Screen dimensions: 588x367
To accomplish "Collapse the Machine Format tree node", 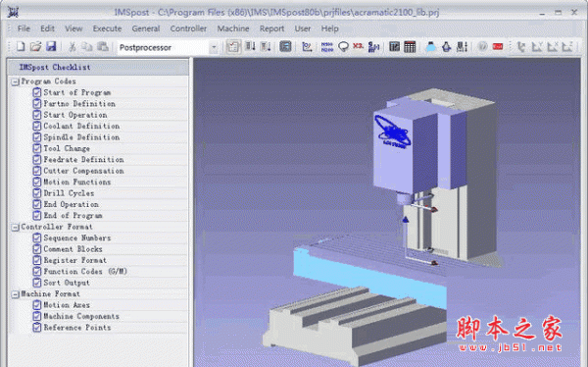I will (x=16, y=294).
